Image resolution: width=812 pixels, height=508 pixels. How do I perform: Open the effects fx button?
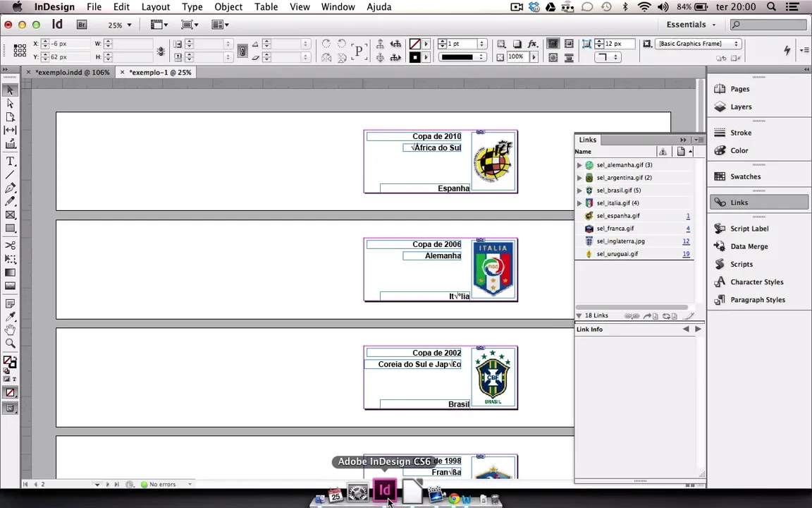[532, 44]
